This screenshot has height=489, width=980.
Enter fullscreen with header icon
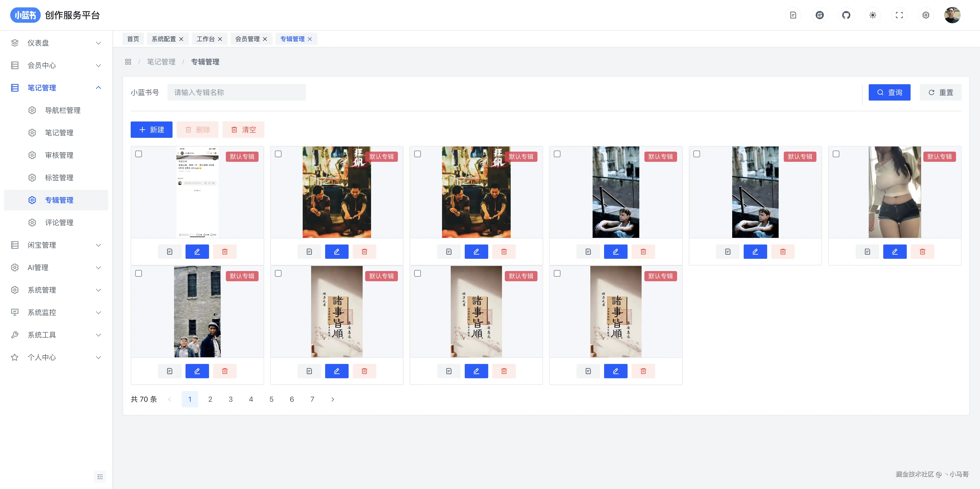899,15
